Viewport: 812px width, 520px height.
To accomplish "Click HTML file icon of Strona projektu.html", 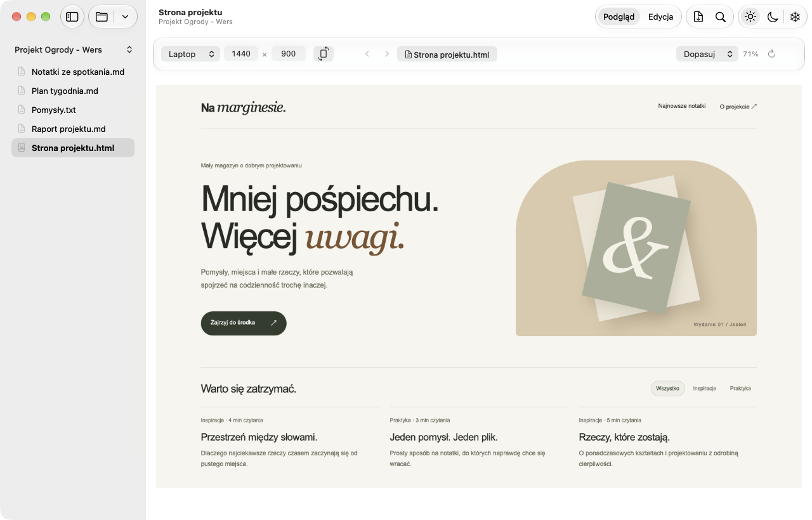I will click(22, 148).
